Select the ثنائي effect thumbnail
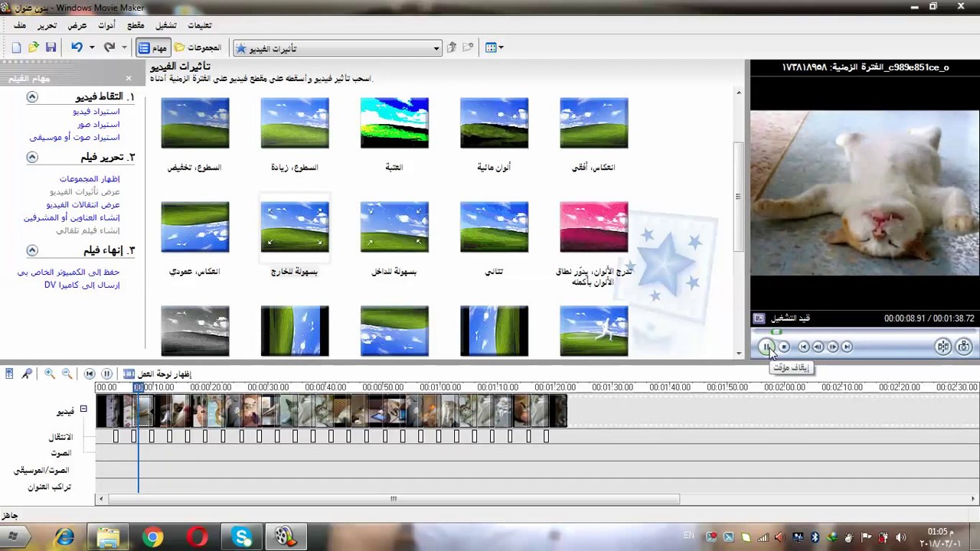Screen dimensions: 980x551 point(494,227)
